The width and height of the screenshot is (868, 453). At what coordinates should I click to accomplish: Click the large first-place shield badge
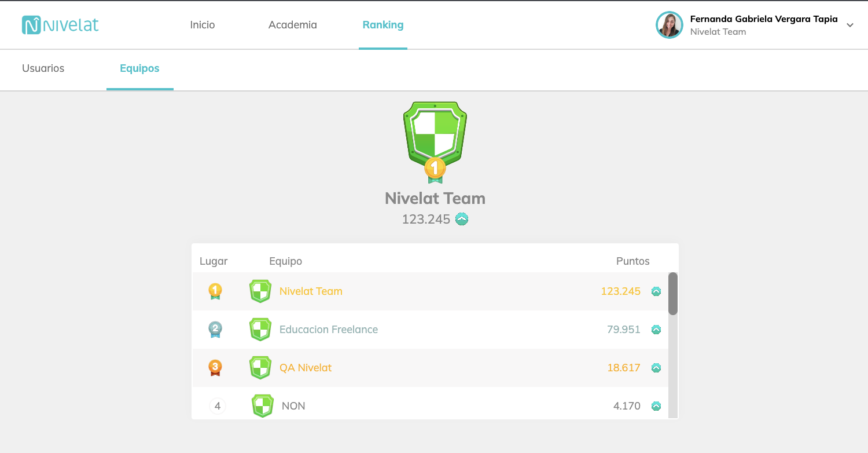[435, 142]
